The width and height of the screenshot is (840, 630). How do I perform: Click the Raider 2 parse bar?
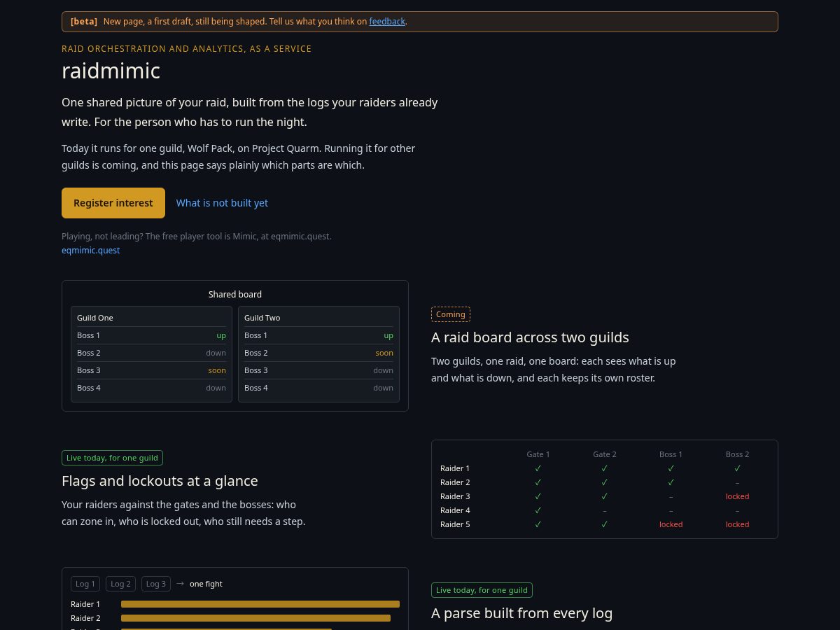point(255,618)
